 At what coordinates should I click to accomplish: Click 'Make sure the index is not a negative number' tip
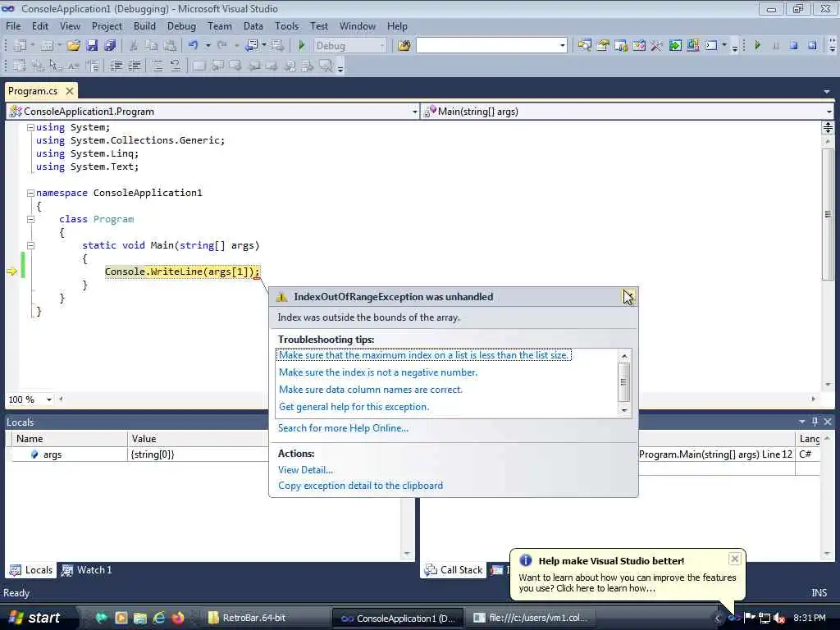point(377,372)
